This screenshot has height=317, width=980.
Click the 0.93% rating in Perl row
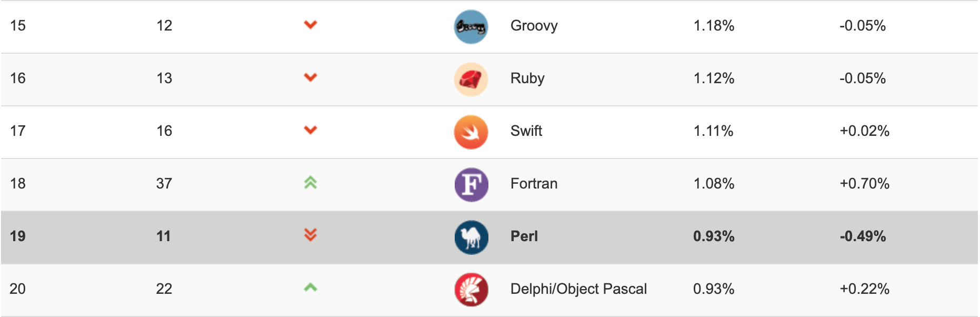coord(713,236)
